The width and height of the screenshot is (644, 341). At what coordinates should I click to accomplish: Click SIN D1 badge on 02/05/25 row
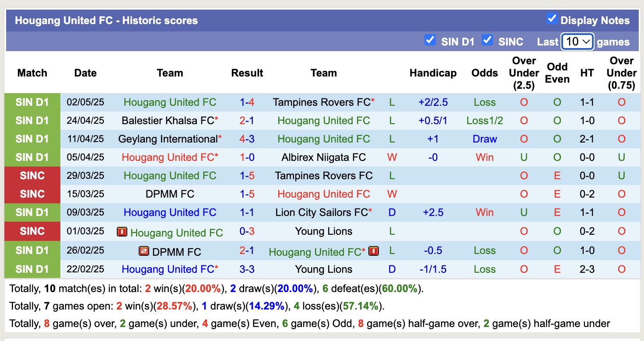32,102
